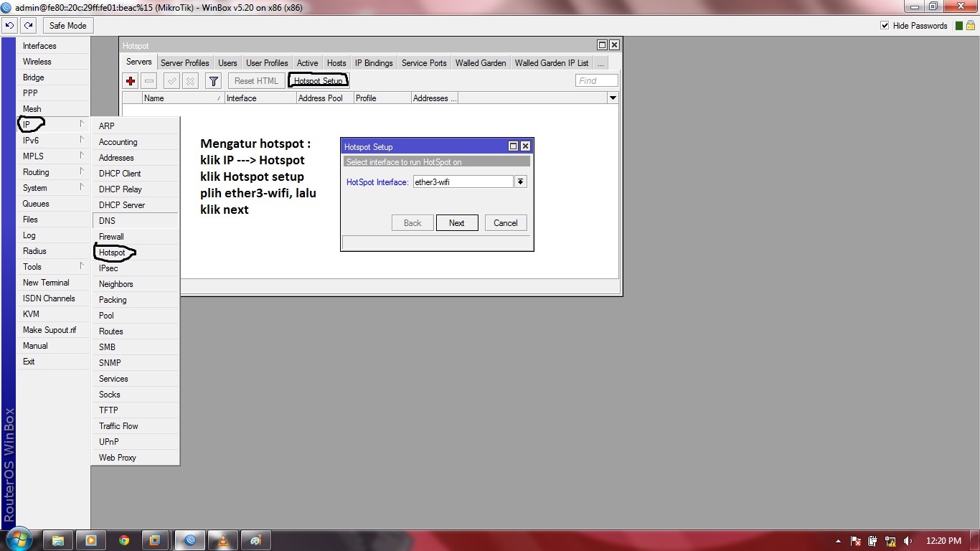Click the X Disable button in Hotspot
Image resolution: width=980 pixels, height=551 pixels.
pyautogui.click(x=190, y=81)
